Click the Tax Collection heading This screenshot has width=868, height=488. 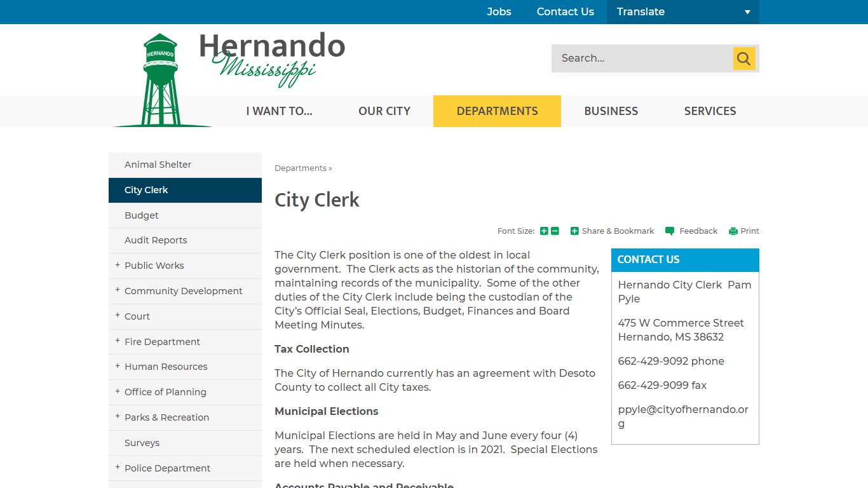point(312,349)
